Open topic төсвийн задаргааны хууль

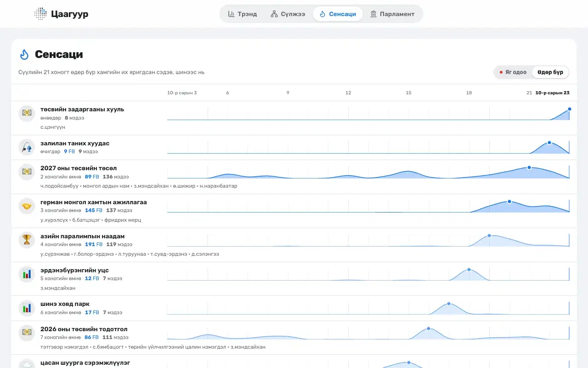pos(82,109)
